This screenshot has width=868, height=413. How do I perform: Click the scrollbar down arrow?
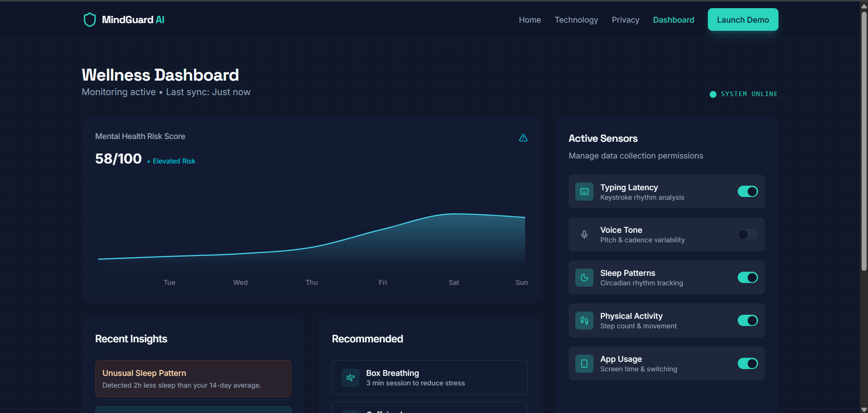coord(864,409)
